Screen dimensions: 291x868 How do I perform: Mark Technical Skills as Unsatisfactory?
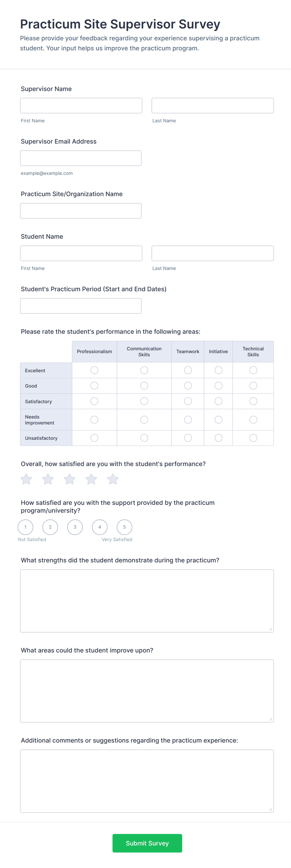click(253, 438)
